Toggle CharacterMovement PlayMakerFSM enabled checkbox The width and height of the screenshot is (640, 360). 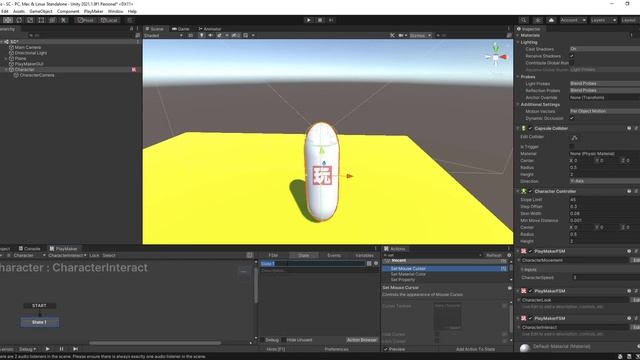(530, 251)
